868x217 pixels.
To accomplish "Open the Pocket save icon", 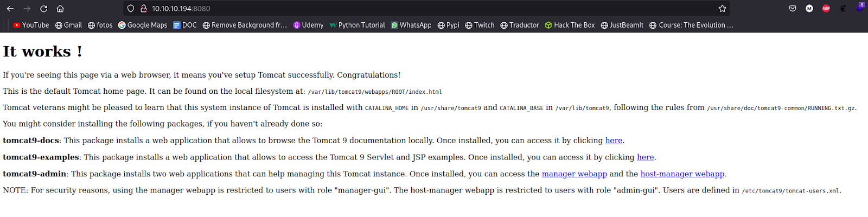I will [x=793, y=9].
